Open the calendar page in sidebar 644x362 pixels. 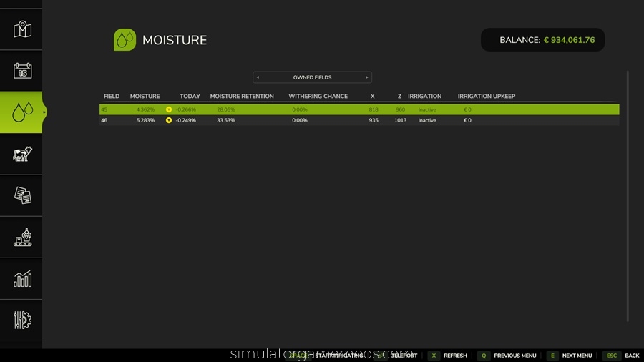pyautogui.click(x=22, y=71)
